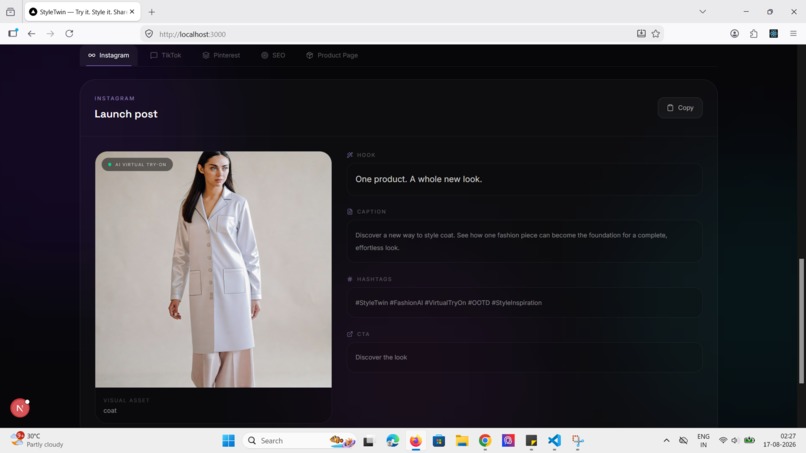Select the SEO tab

click(x=273, y=55)
